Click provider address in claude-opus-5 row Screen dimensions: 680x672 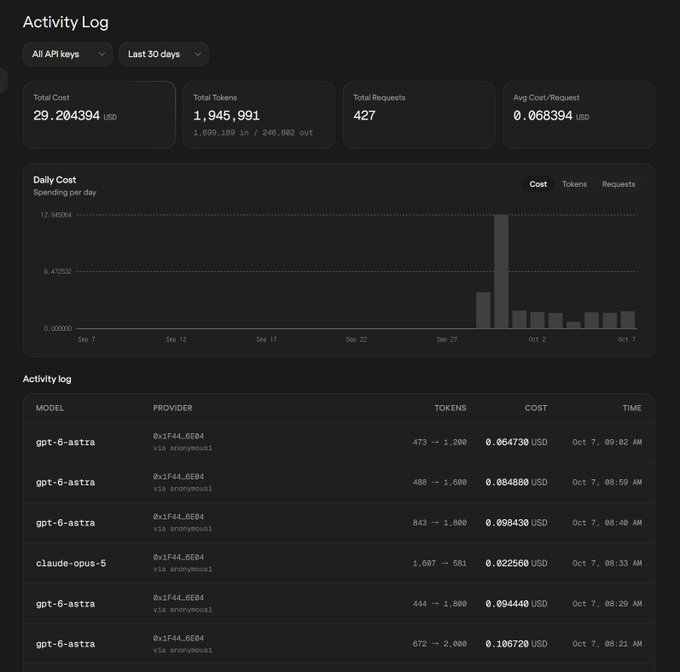(178, 557)
